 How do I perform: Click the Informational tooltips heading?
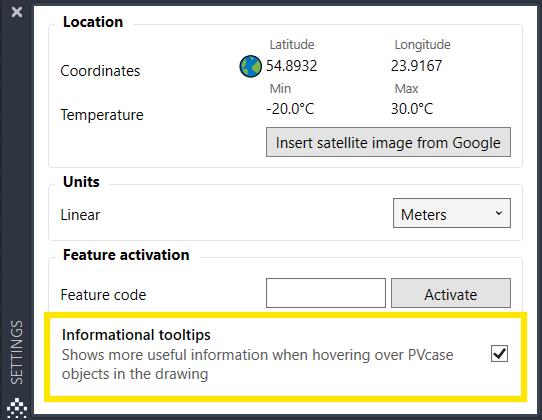(x=136, y=335)
